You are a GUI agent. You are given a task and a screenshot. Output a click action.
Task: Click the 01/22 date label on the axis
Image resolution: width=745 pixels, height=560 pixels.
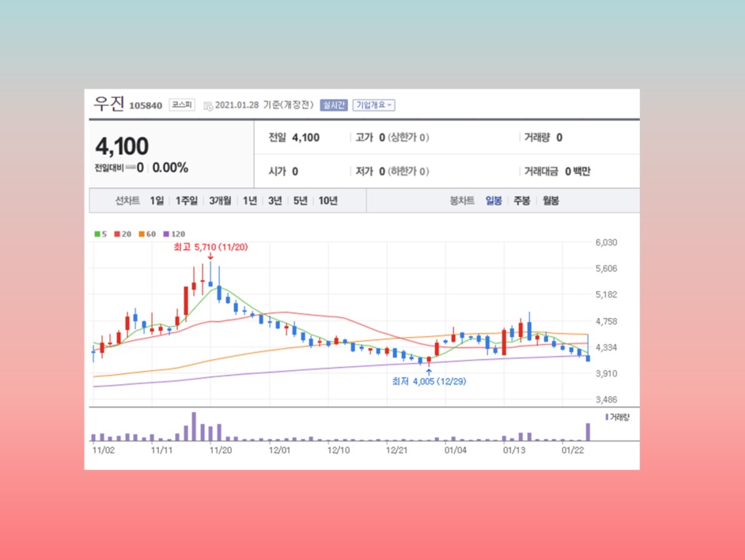pos(573,450)
